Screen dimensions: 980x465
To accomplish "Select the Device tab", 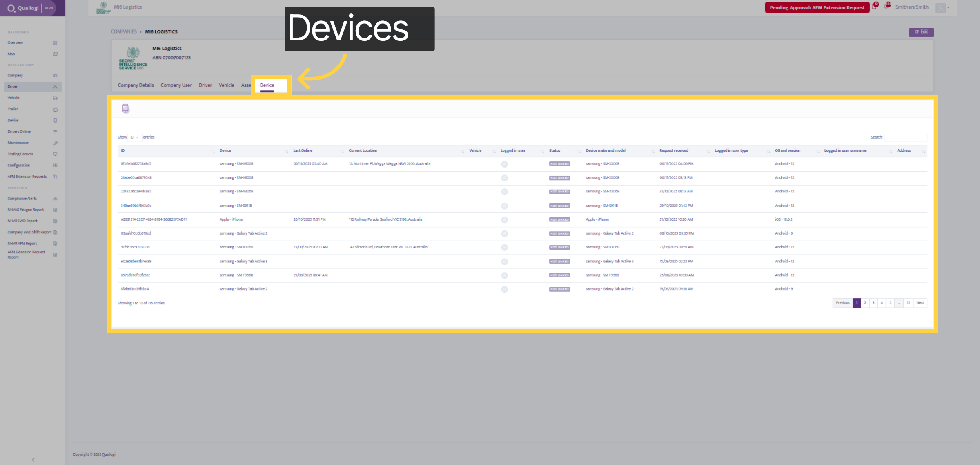I will point(267,85).
